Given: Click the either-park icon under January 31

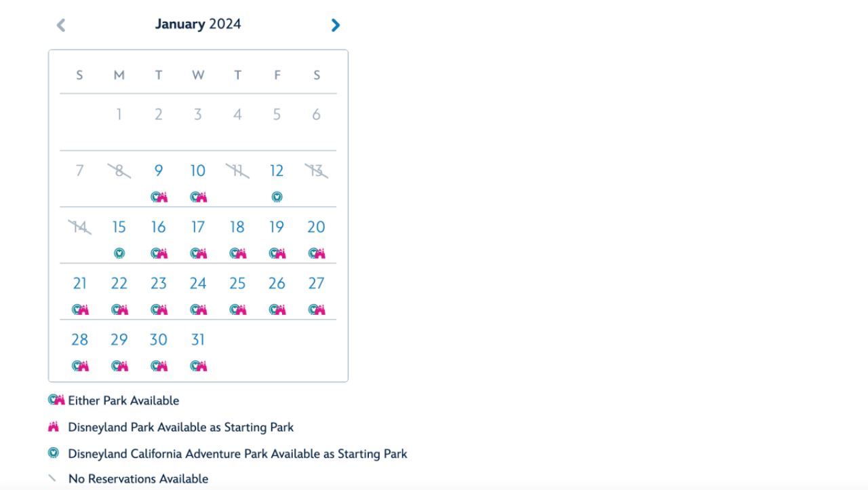Looking at the screenshot, I should [199, 366].
